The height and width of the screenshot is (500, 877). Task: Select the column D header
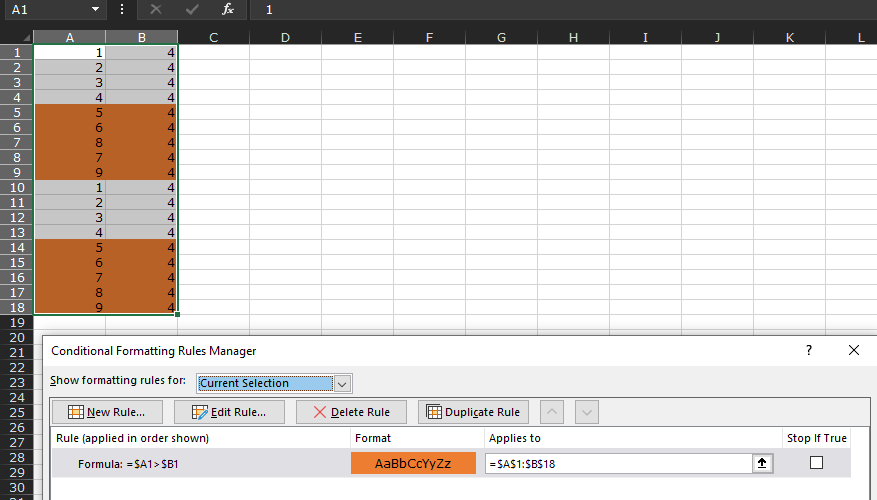pyautogui.click(x=285, y=37)
